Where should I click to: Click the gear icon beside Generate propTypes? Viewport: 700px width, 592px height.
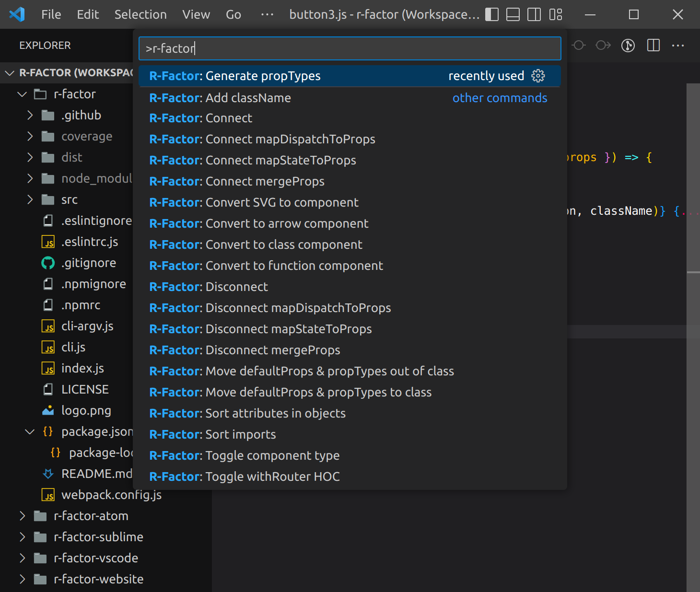click(538, 76)
